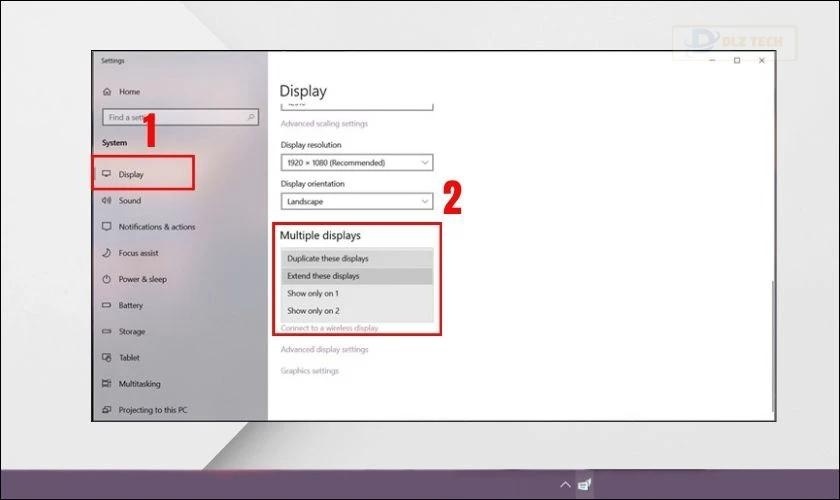Select the Storage drive icon
Image resolution: width=840 pixels, height=500 pixels.
[106, 331]
